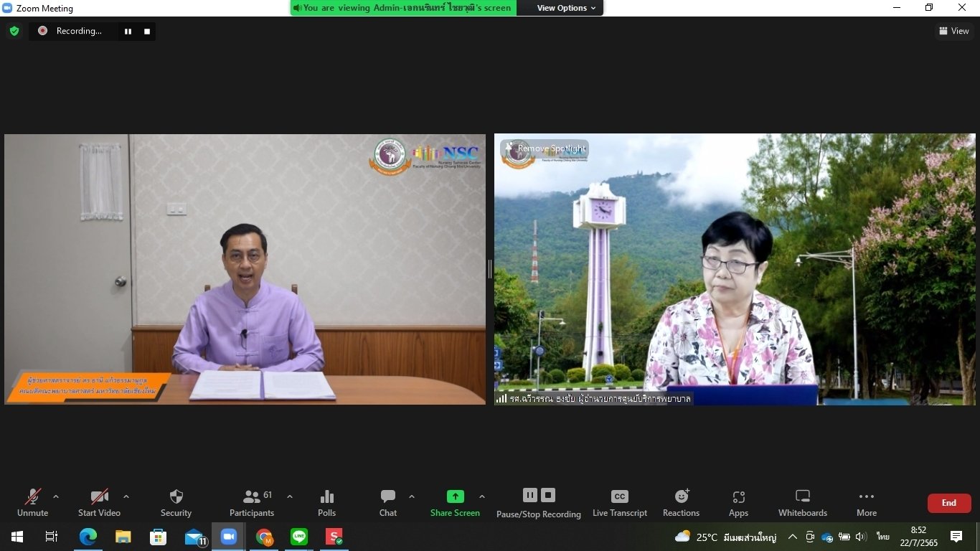Open LINE app from taskbar
980x551 pixels.
coord(299,537)
